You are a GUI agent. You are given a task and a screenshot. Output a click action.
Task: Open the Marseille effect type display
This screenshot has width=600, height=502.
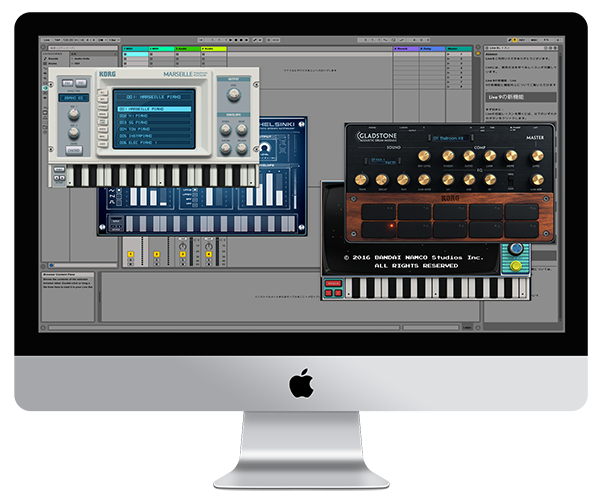coord(73,98)
